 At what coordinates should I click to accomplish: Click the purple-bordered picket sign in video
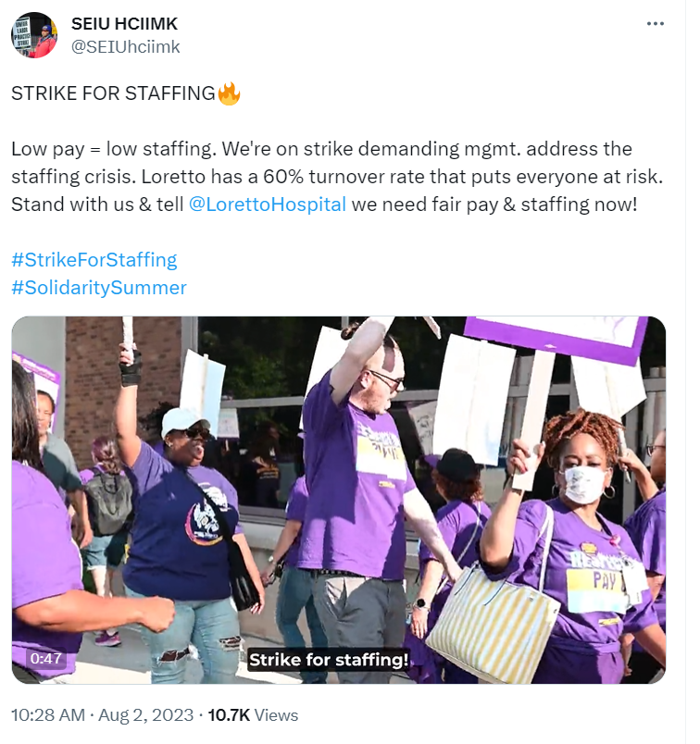(x=556, y=338)
